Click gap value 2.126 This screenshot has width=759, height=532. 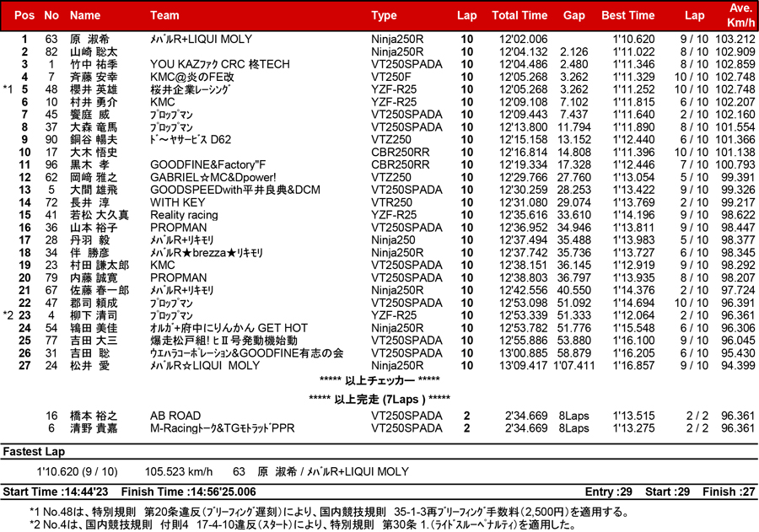tap(574, 51)
